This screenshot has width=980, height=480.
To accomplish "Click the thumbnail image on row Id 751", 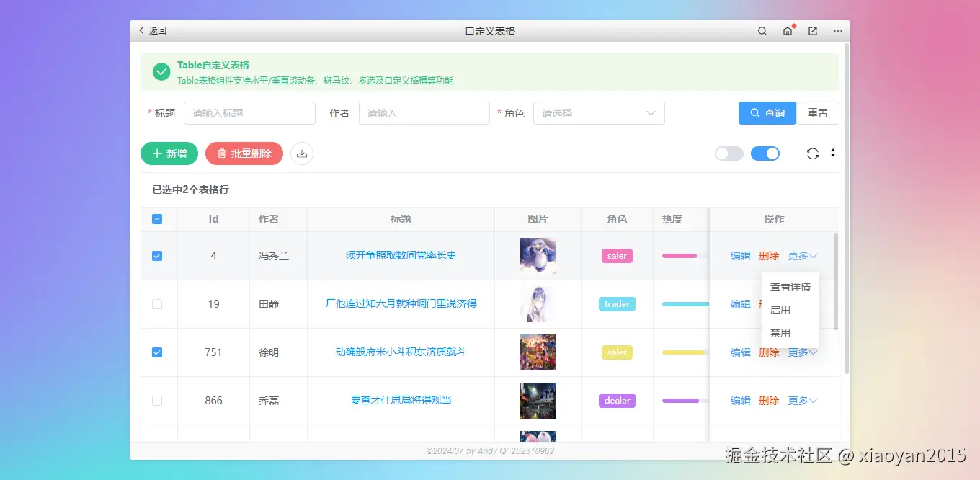I will pos(538,352).
